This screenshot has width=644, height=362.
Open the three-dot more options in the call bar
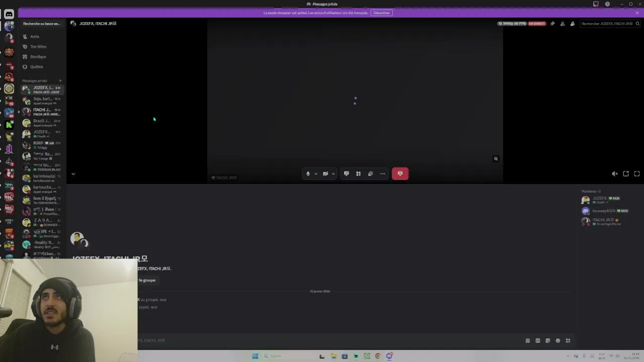point(382,174)
